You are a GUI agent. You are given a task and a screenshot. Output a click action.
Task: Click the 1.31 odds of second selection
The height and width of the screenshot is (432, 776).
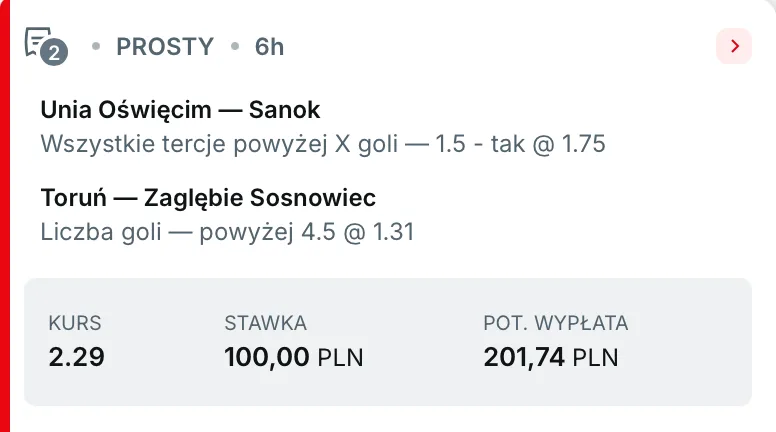[x=393, y=232]
